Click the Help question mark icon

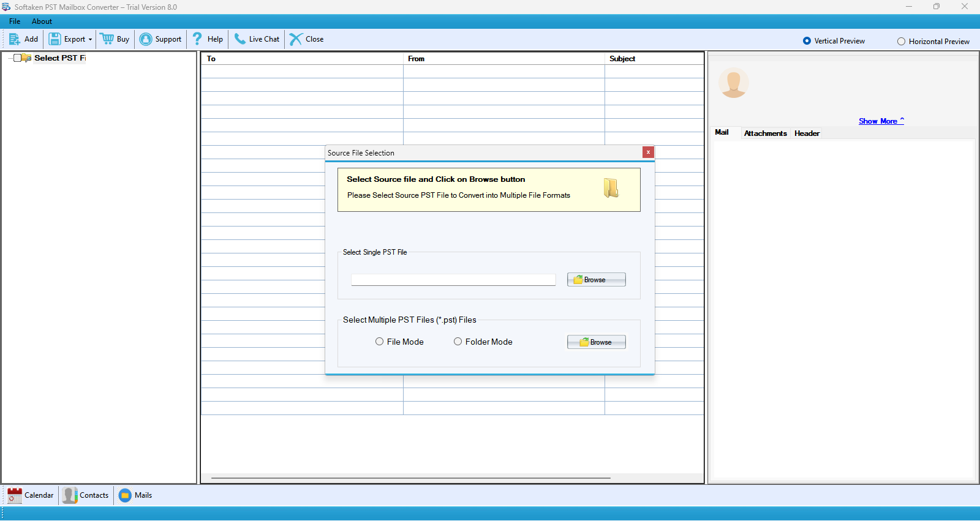(x=197, y=39)
